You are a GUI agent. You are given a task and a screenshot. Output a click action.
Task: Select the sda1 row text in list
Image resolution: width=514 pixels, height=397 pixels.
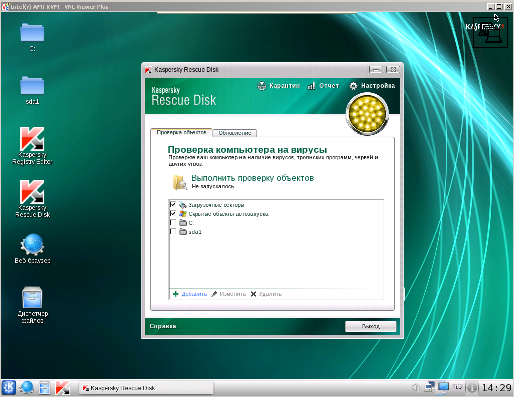195,232
